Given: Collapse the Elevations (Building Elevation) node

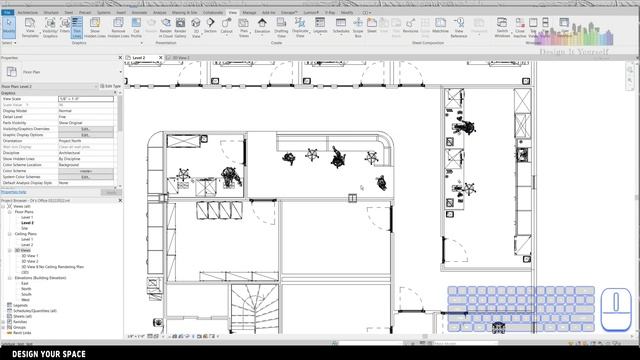Looking at the screenshot, I should point(10,278).
